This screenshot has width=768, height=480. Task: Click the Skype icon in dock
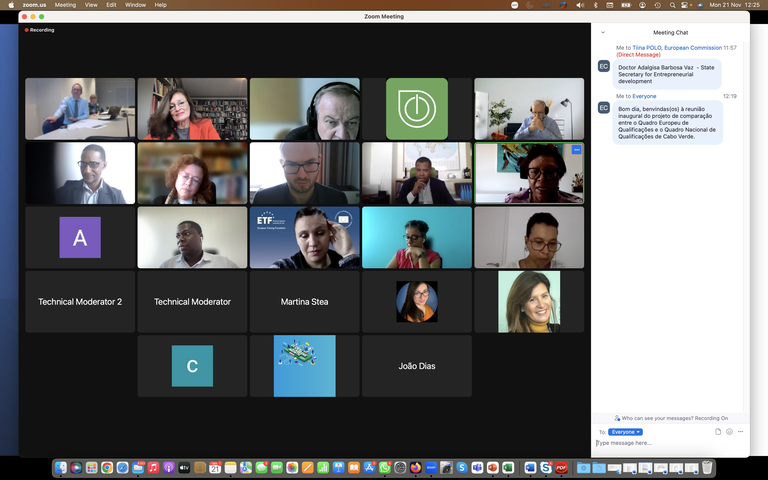(x=462, y=467)
